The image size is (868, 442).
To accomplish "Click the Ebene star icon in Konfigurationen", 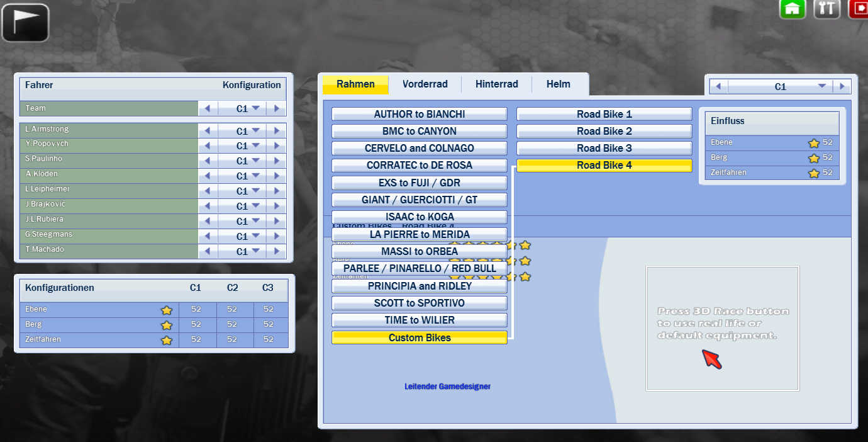I will 167,310.
